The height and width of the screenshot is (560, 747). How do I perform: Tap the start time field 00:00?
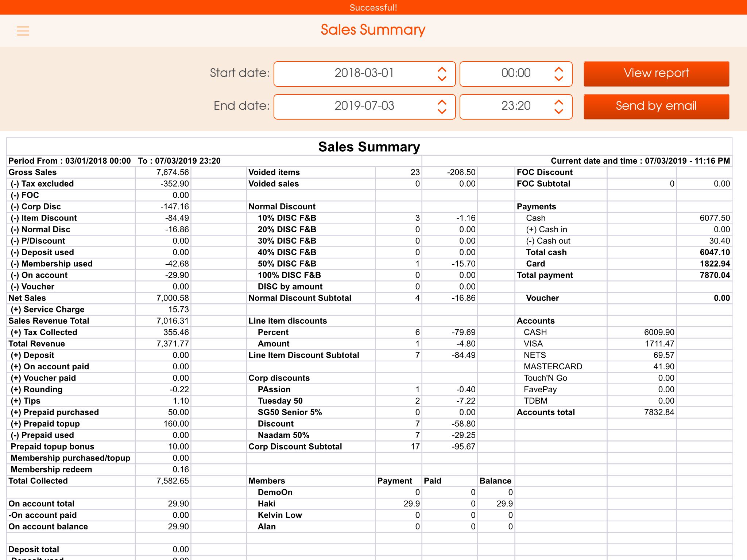515,73
